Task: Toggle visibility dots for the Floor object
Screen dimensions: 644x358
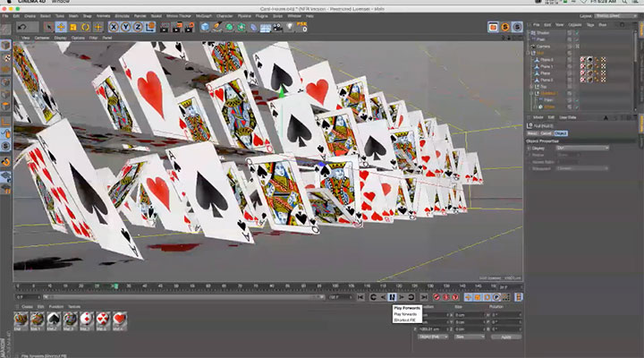Action: (x=570, y=39)
